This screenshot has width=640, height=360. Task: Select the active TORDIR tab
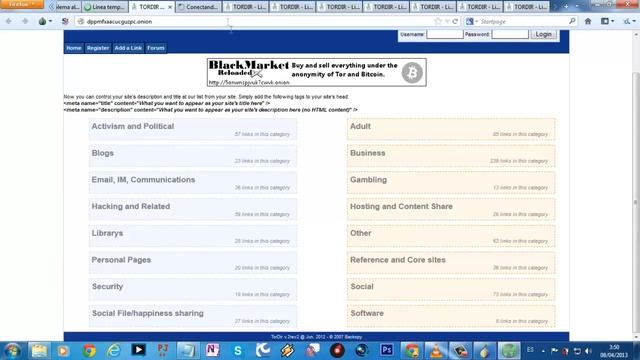[151, 7]
